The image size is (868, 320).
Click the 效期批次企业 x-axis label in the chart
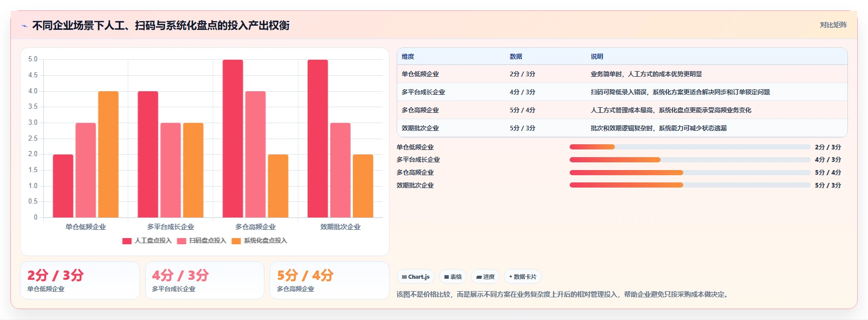(341, 227)
